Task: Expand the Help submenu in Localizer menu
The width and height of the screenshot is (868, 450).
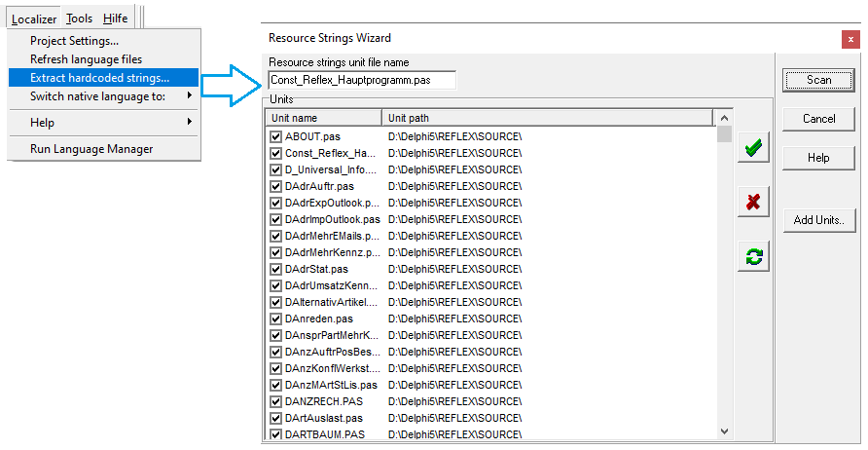Action: 103,123
